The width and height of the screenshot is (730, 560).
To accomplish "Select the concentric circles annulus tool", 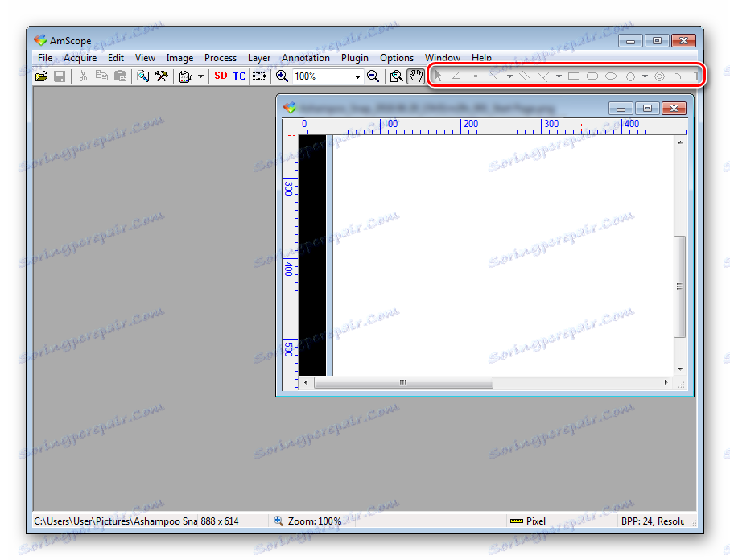I will pyautogui.click(x=660, y=76).
